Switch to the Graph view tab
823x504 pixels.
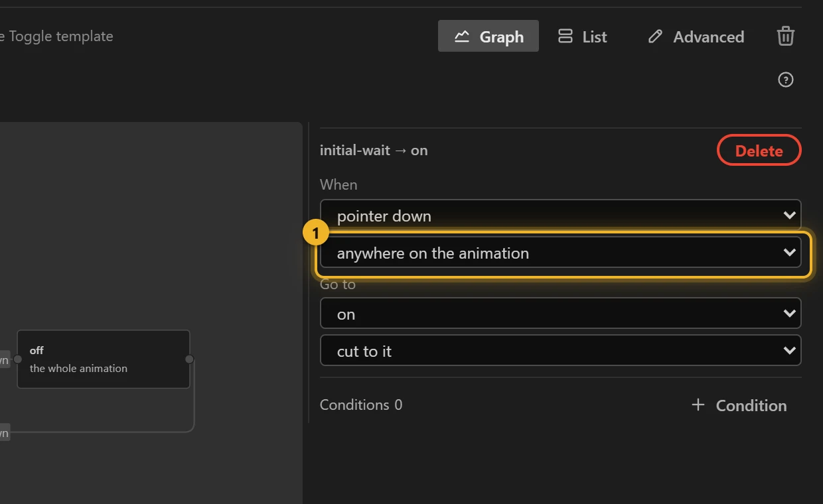488,36
